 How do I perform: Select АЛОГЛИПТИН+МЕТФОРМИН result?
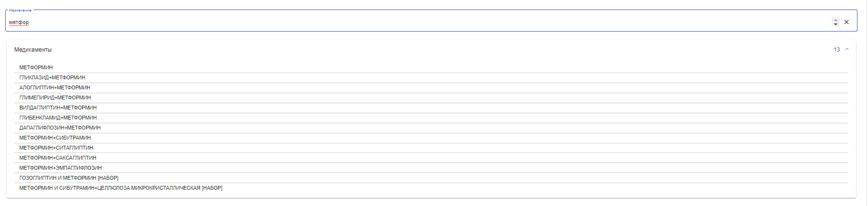[431, 87]
